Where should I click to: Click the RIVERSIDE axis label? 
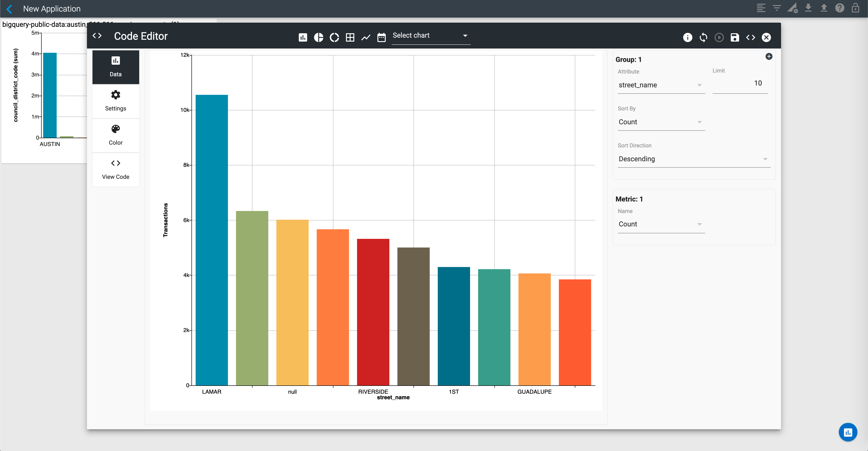[373, 392]
